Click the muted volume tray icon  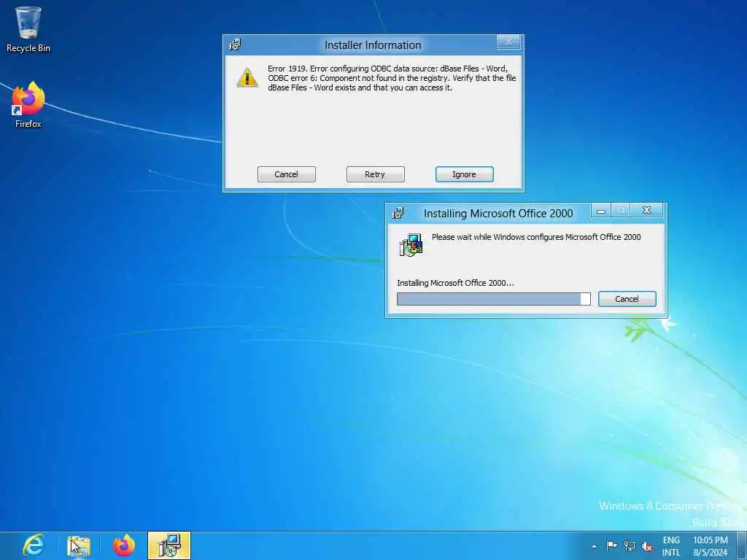pyautogui.click(x=646, y=545)
